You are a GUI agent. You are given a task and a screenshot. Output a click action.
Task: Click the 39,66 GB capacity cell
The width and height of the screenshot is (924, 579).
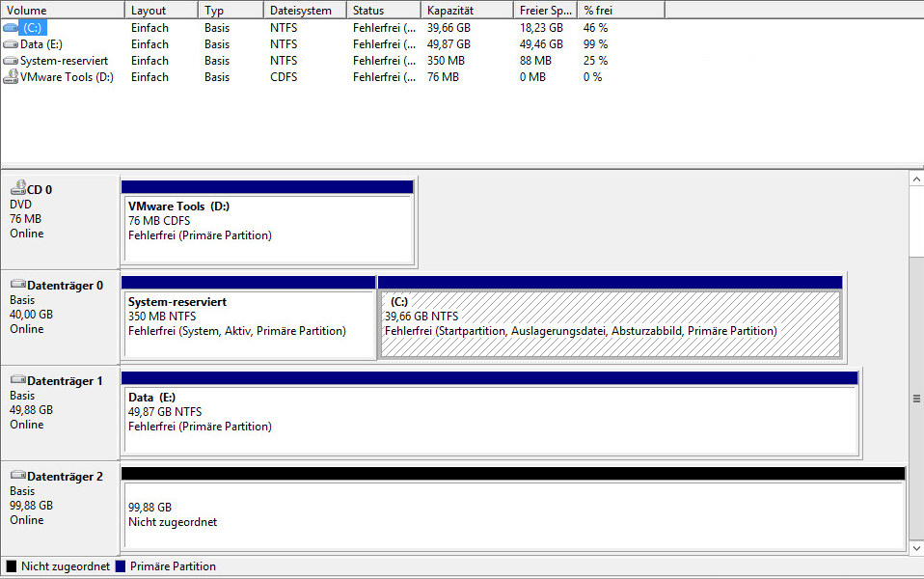448,28
